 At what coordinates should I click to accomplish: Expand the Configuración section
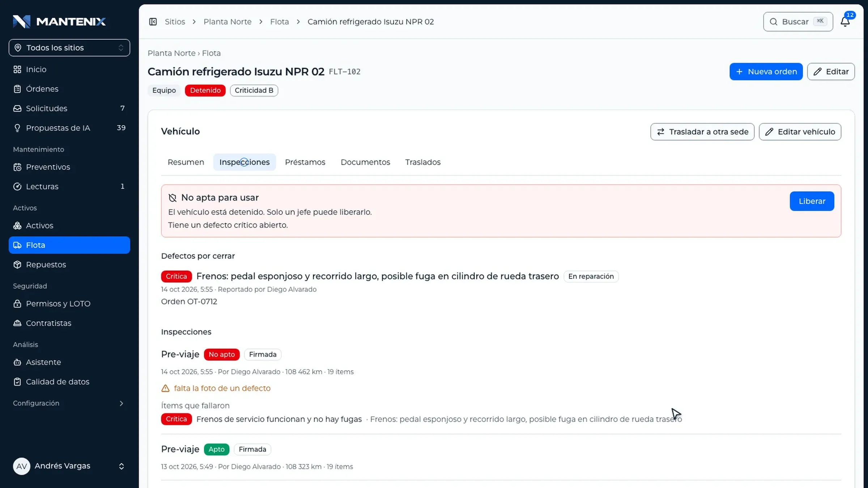(69, 403)
